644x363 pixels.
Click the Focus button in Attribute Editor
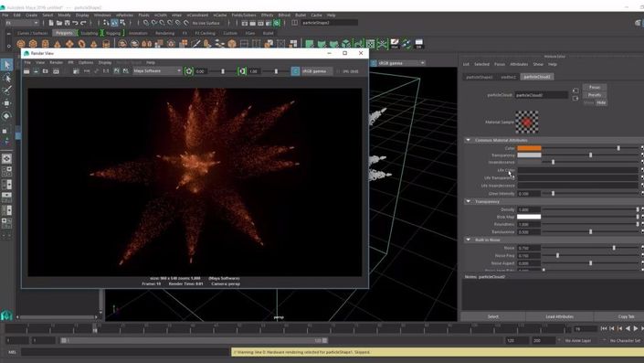(x=595, y=87)
